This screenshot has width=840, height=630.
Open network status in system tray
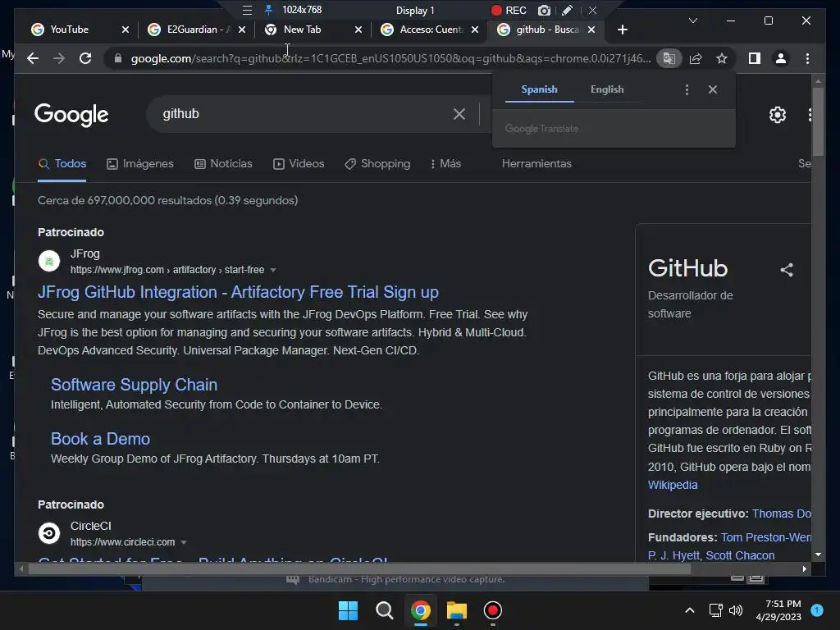715,610
